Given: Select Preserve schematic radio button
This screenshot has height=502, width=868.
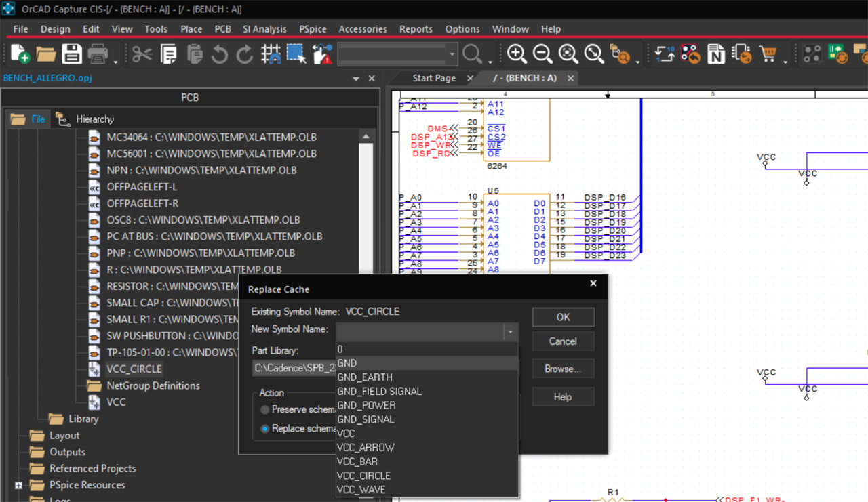Looking at the screenshot, I should click(265, 410).
